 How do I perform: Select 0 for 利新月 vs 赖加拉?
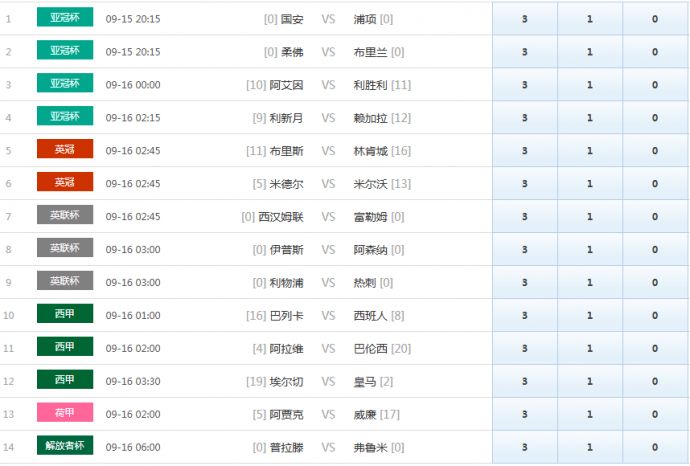655,117
